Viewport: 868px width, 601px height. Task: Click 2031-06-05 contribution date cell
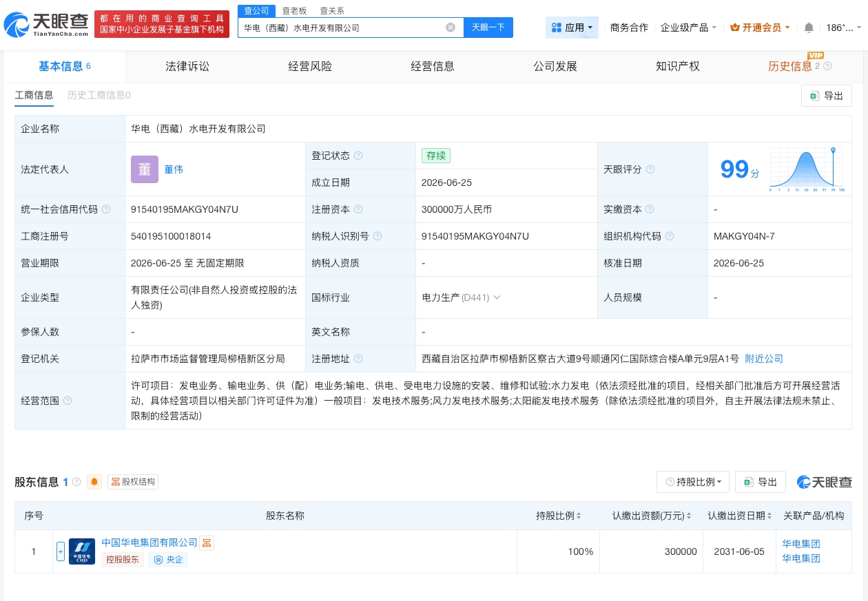point(739,551)
